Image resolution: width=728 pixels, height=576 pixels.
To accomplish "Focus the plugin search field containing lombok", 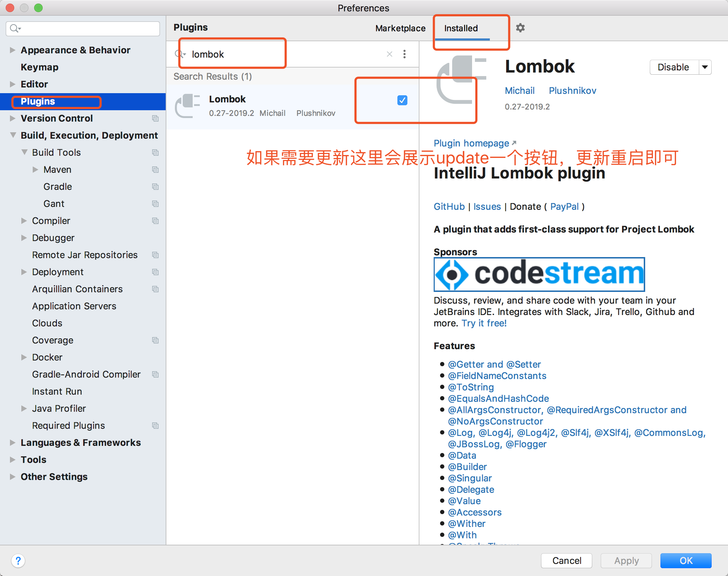I will tap(284, 54).
